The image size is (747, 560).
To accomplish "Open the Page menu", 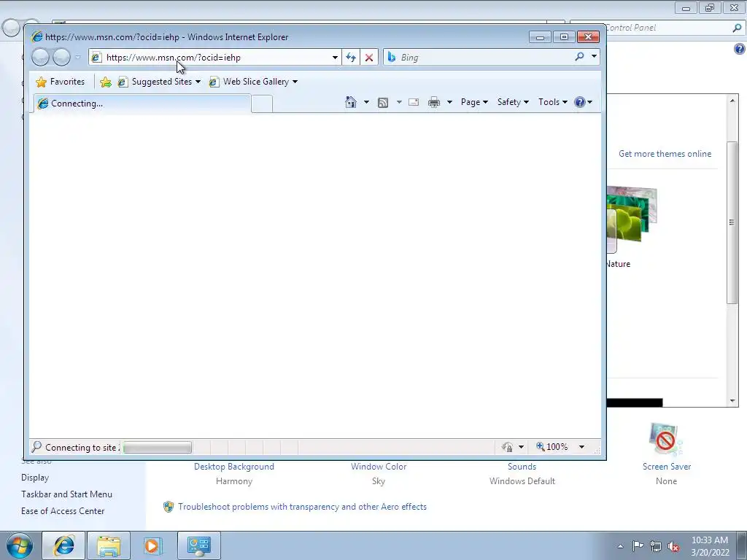I will (x=474, y=102).
